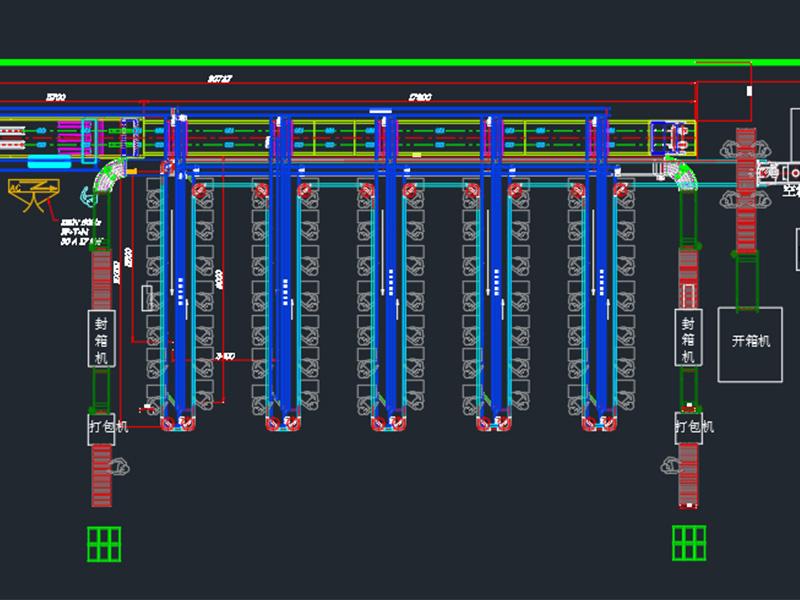Click the cyan bar on left conveyor
The width and height of the screenshot is (800, 600).
click(x=49, y=161)
